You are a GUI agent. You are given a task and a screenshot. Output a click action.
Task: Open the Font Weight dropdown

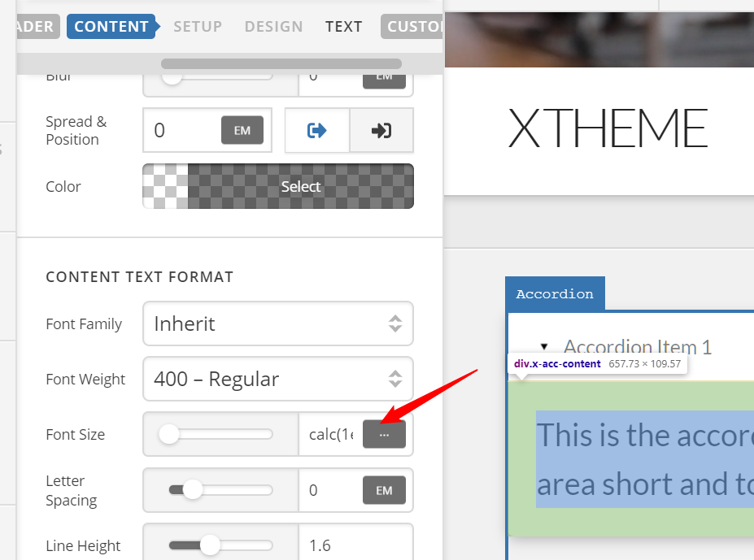[x=278, y=379]
